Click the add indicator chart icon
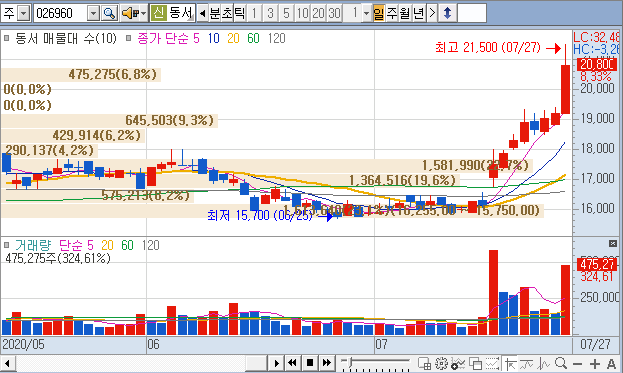 [x=458, y=363]
